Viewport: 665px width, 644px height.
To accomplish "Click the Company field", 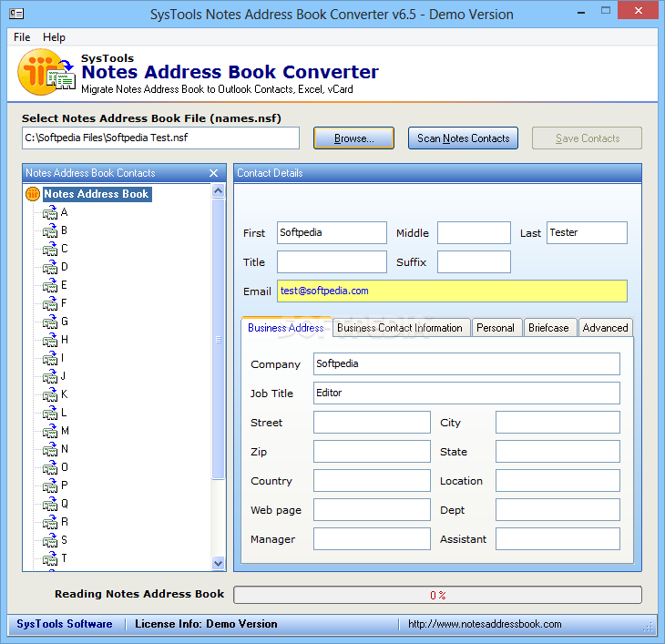I will point(466,364).
